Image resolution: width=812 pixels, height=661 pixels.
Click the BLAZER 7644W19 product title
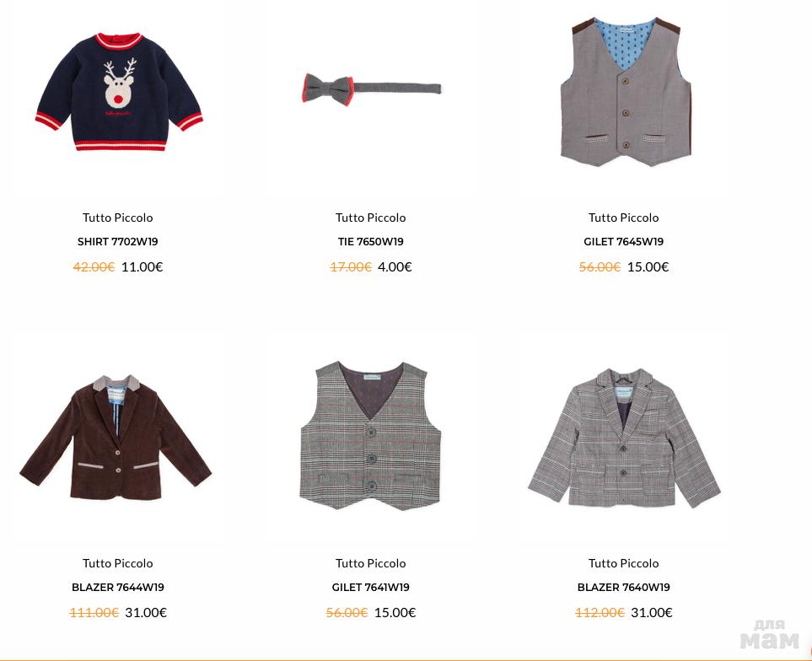(117, 588)
